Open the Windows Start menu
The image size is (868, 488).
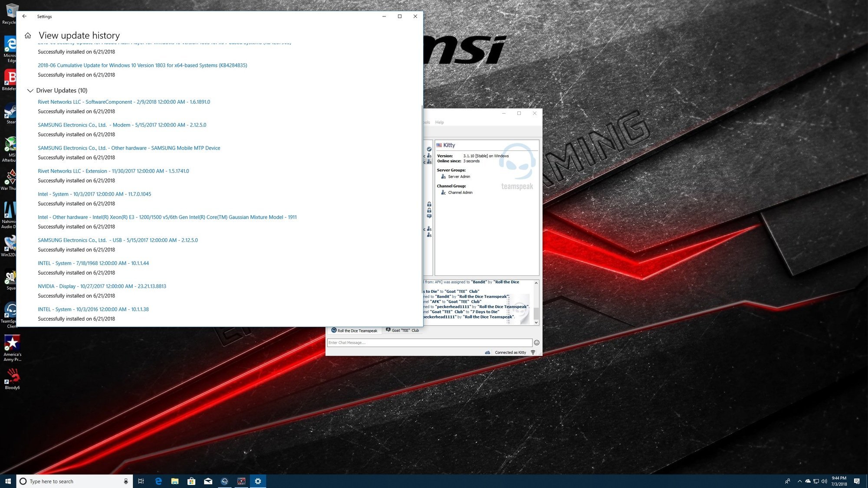[8, 481]
